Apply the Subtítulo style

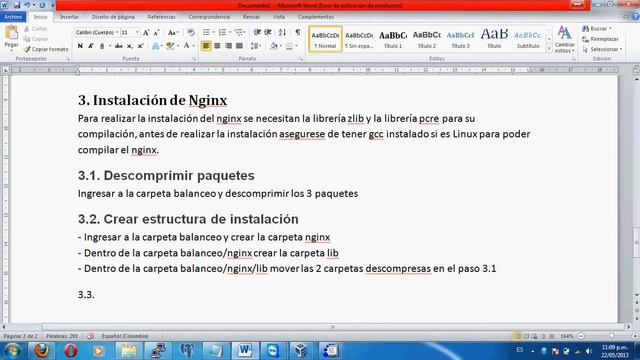coord(528,39)
